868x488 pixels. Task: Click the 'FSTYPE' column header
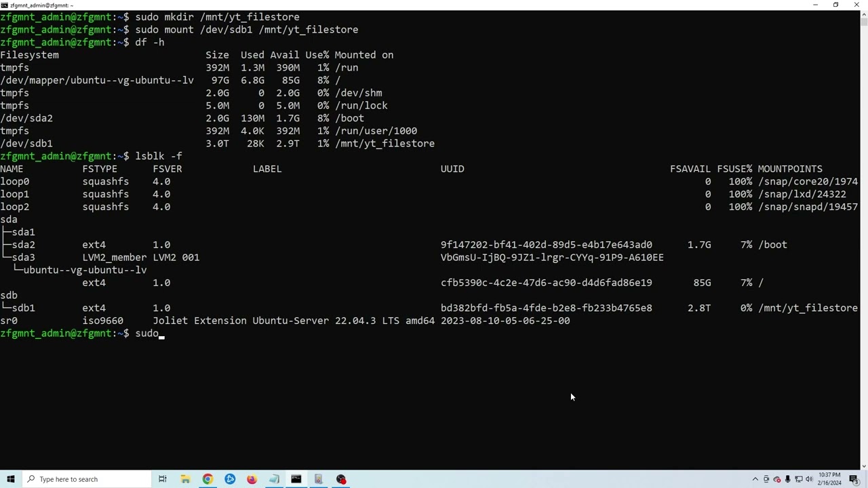[x=100, y=169]
